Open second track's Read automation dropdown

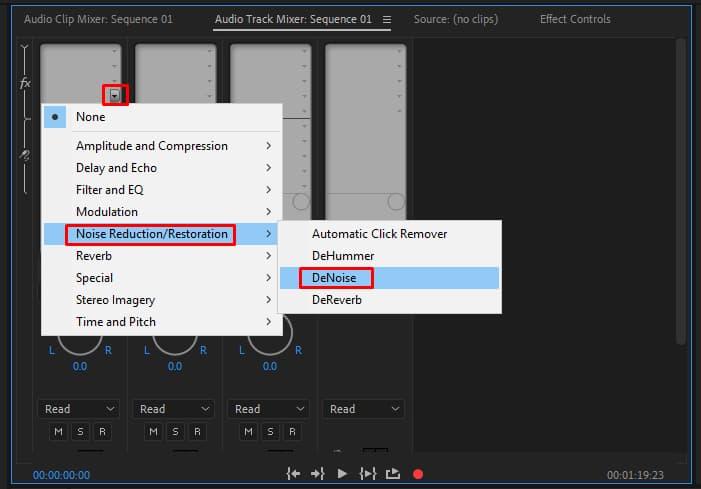coord(174,409)
